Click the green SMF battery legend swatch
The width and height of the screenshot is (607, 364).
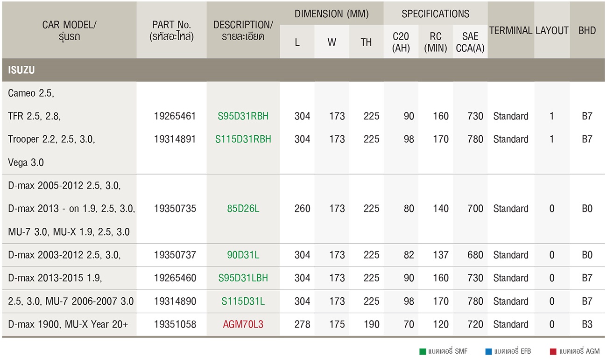tap(423, 351)
